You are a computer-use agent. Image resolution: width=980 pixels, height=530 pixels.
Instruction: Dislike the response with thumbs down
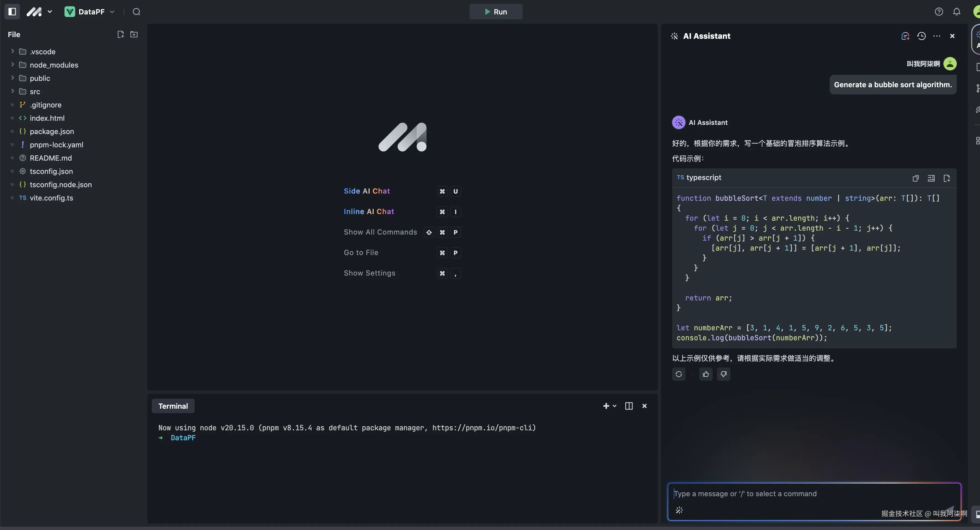click(723, 374)
